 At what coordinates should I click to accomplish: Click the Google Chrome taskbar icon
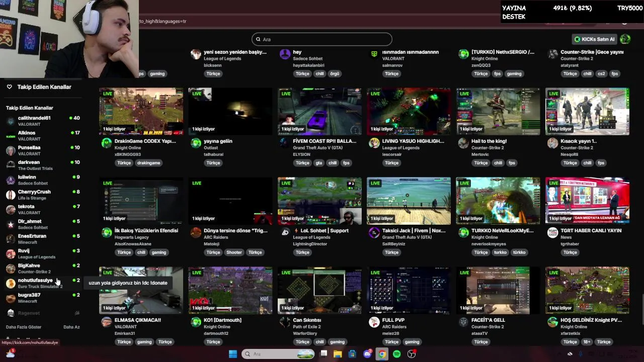click(x=382, y=354)
